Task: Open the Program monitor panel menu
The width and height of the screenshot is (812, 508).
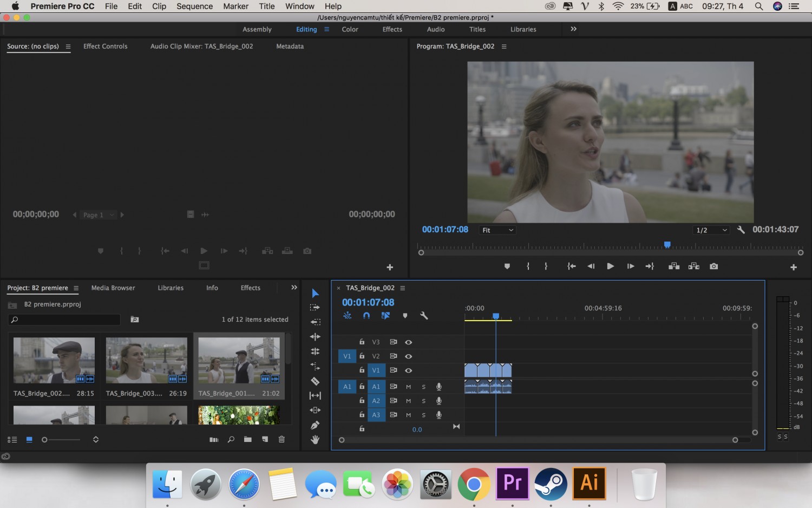Action: point(504,47)
